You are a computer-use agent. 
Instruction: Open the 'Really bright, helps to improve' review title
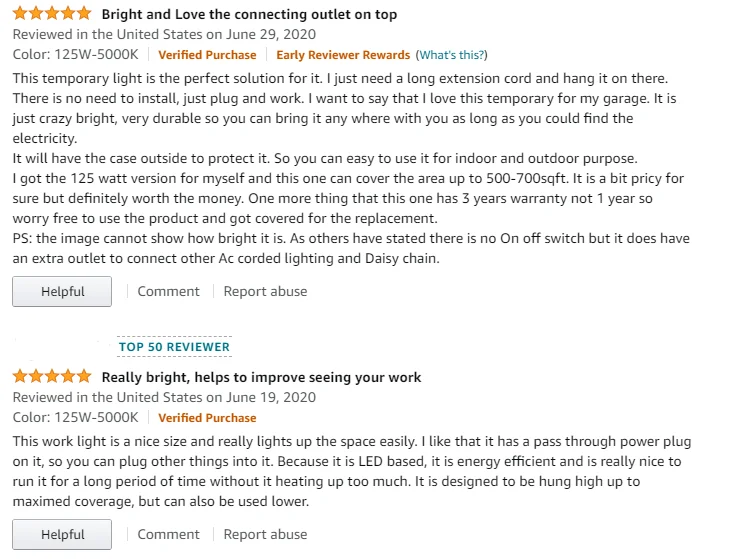(261, 377)
